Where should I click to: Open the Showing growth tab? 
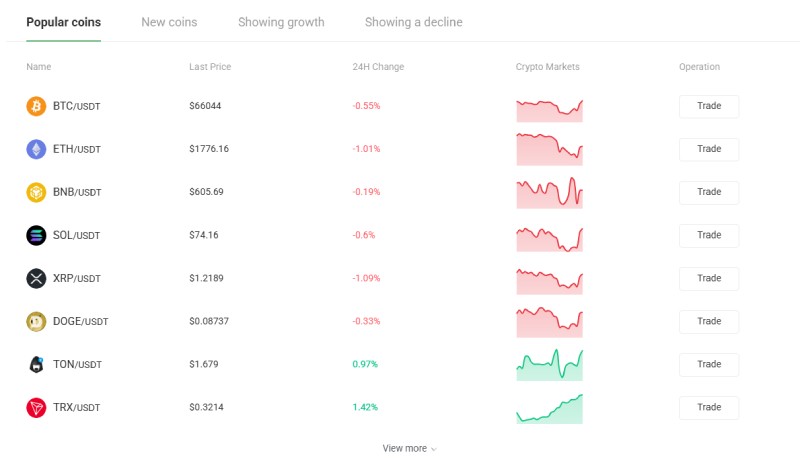281,22
